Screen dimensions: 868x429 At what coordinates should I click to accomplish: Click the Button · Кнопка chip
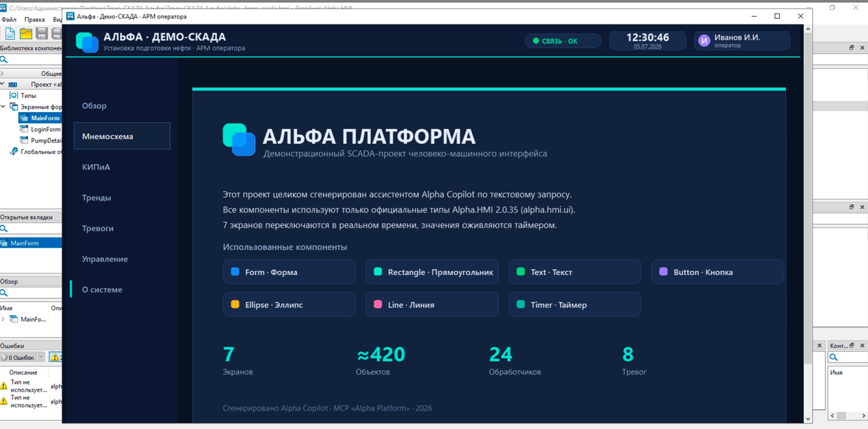[x=717, y=272]
